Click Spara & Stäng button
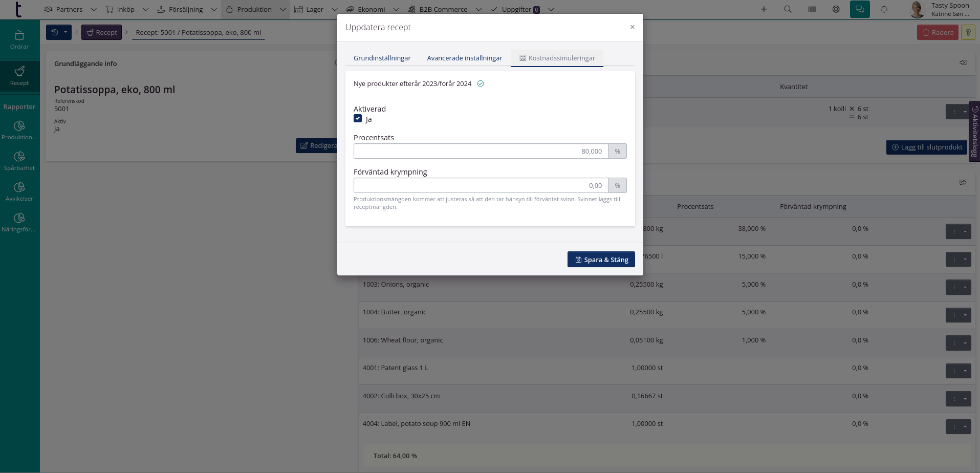Screen dimensions: 980x473 (601, 260)
